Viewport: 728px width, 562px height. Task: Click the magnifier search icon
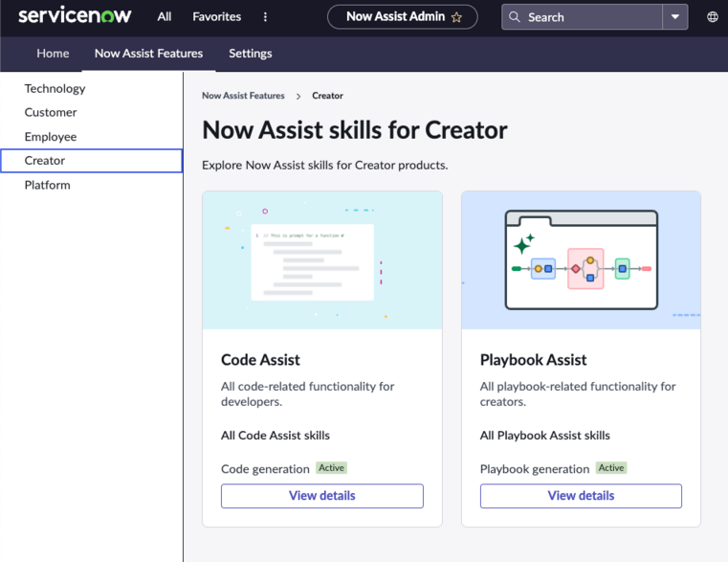coord(514,17)
